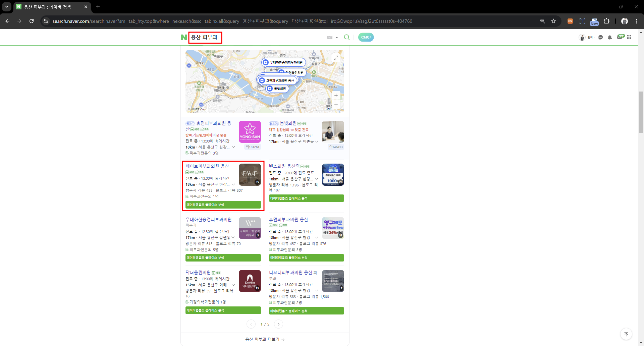The height and width of the screenshot is (346, 644).
Task: Click the user profile avatar
Action: pos(582,37)
